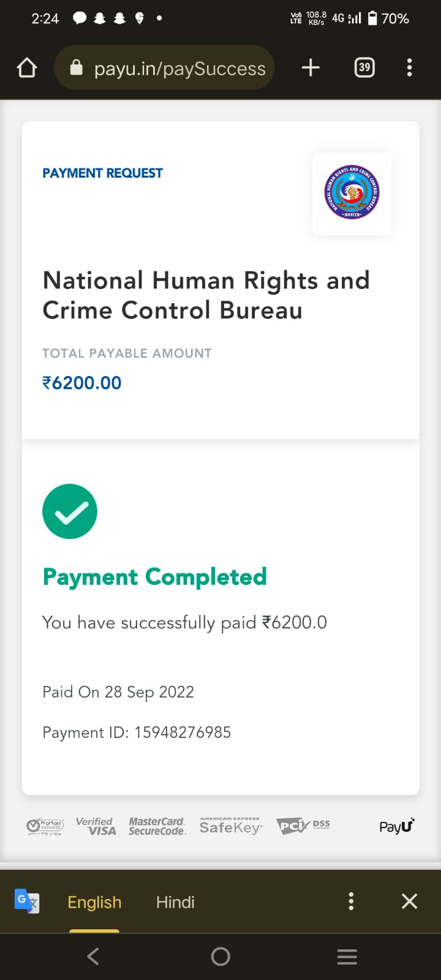The image size is (441, 980).
Task: Tap the payu.in/paySuccess address bar
Action: point(179,68)
